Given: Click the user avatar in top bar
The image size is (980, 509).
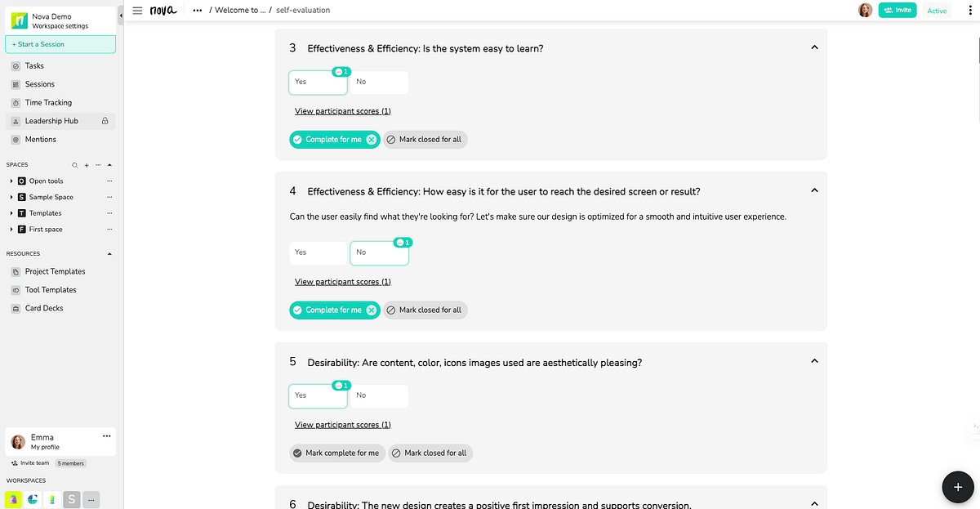Looking at the screenshot, I should pyautogui.click(x=865, y=11).
